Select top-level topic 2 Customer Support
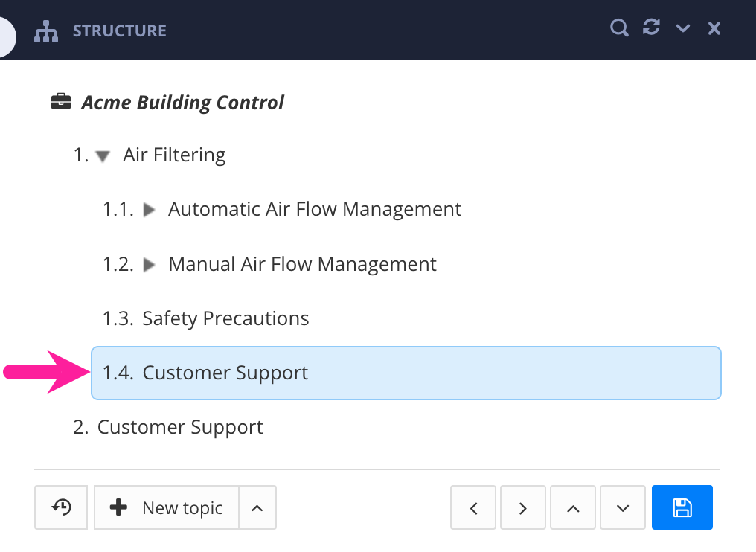This screenshot has height=552, width=756. click(x=180, y=428)
